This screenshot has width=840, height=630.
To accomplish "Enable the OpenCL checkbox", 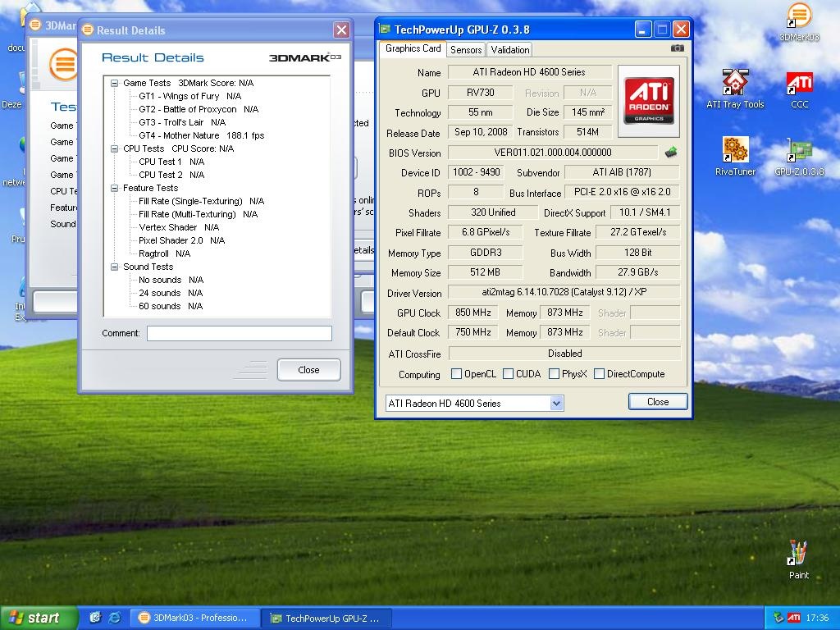I will click(456, 374).
